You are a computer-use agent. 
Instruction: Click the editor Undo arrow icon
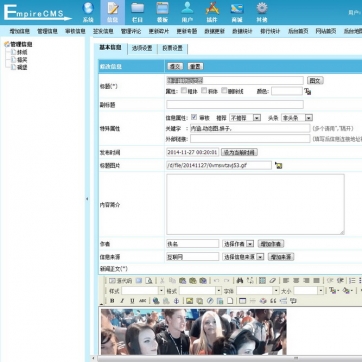(x=216, y=281)
